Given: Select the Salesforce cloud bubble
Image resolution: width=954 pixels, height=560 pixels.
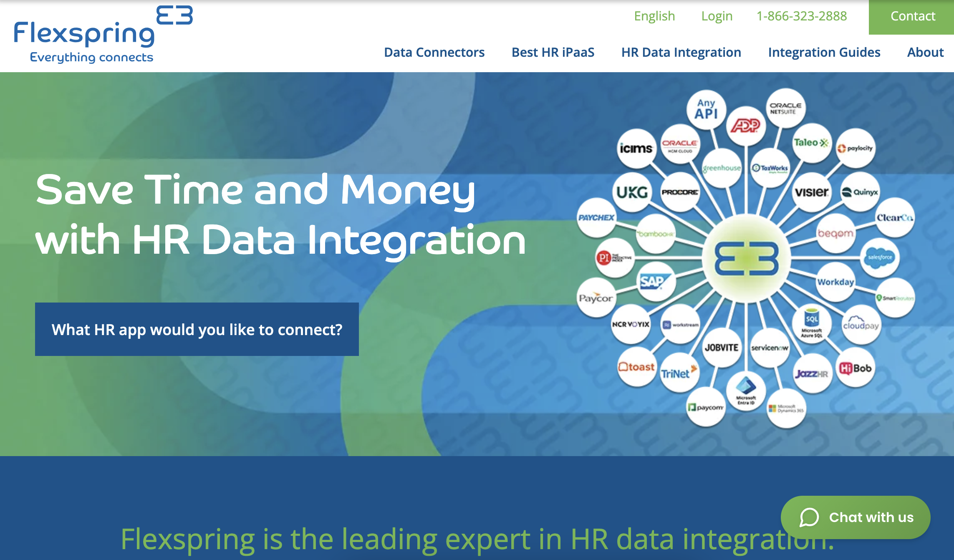Looking at the screenshot, I should tap(880, 257).
